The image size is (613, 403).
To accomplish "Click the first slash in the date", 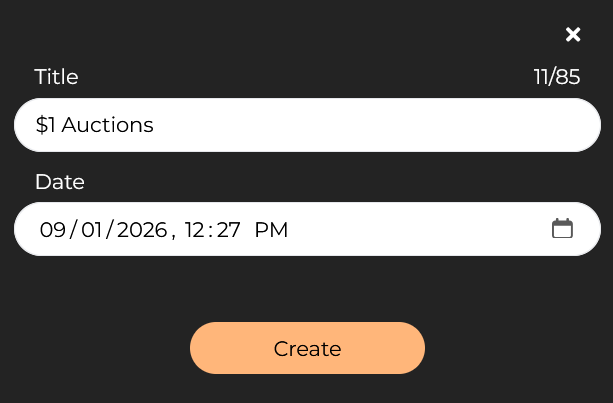I will tap(73, 229).
